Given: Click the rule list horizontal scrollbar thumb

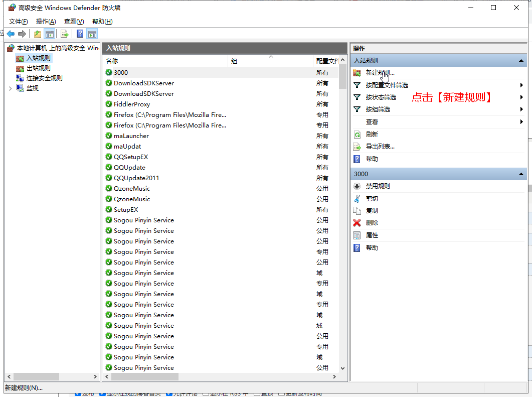Looking at the screenshot, I should [x=144, y=376].
